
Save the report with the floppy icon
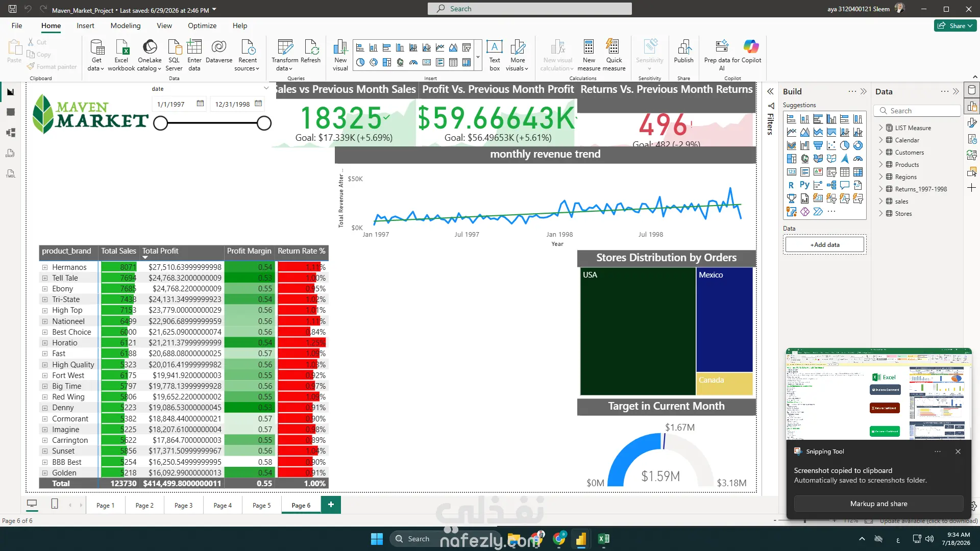[x=13, y=9]
